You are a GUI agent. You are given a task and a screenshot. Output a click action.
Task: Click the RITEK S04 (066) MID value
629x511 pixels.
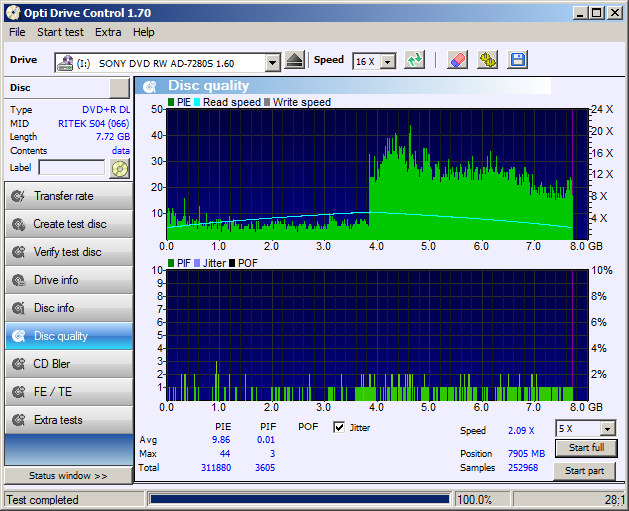click(x=94, y=124)
